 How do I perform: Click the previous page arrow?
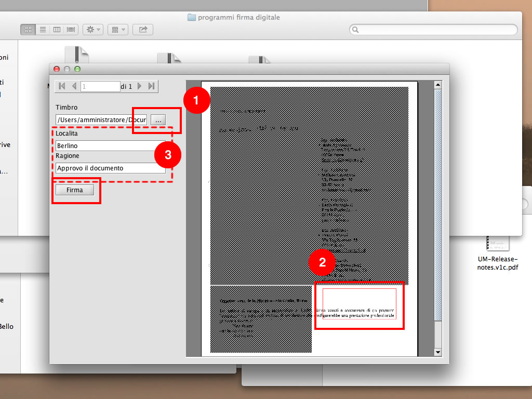74,86
